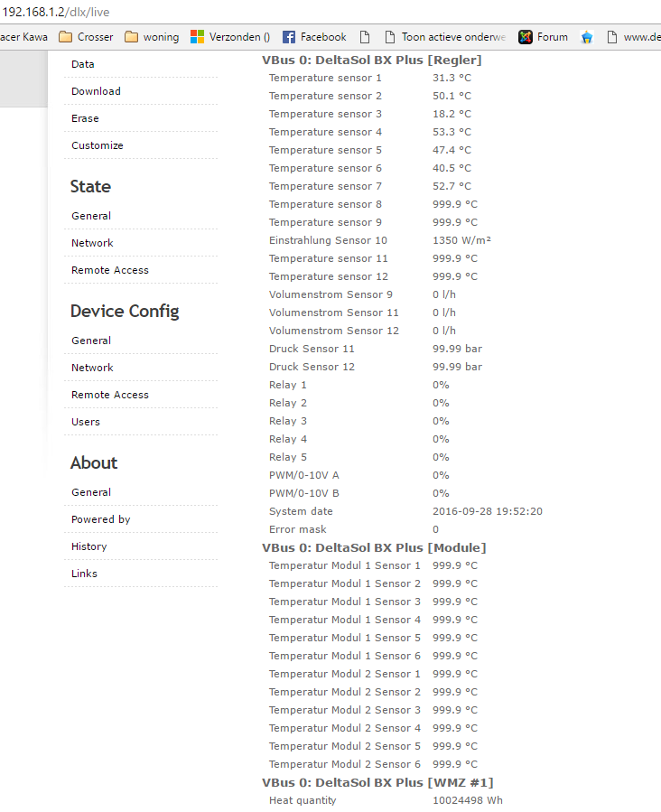
Task: Click the Facebook bookmark icon
Action: (289, 37)
